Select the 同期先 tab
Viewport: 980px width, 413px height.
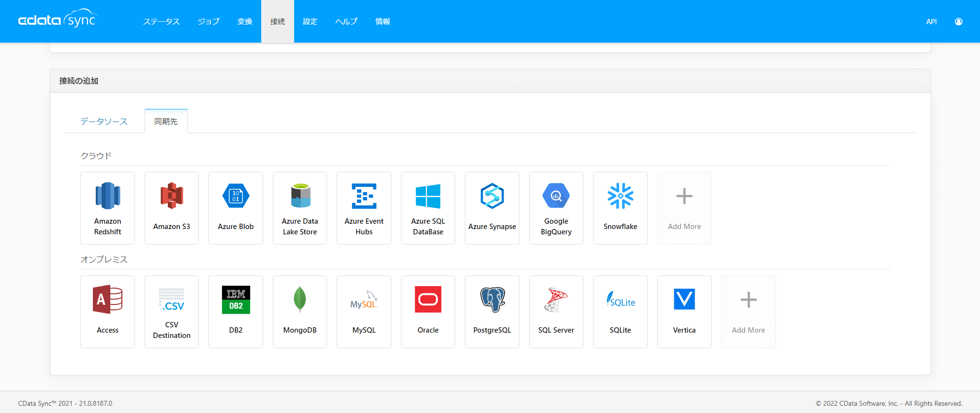click(166, 121)
